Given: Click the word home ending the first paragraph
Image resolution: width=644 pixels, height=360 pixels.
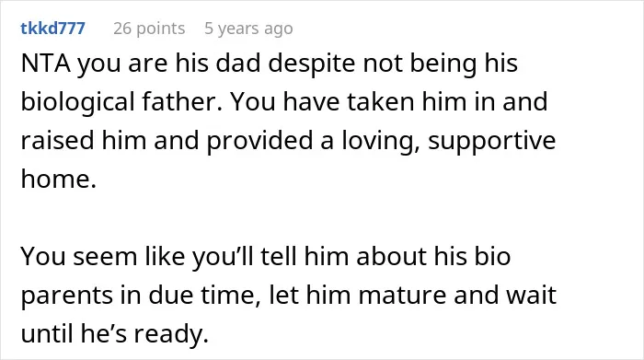Looking at the screenshot, I should (58, 180).
